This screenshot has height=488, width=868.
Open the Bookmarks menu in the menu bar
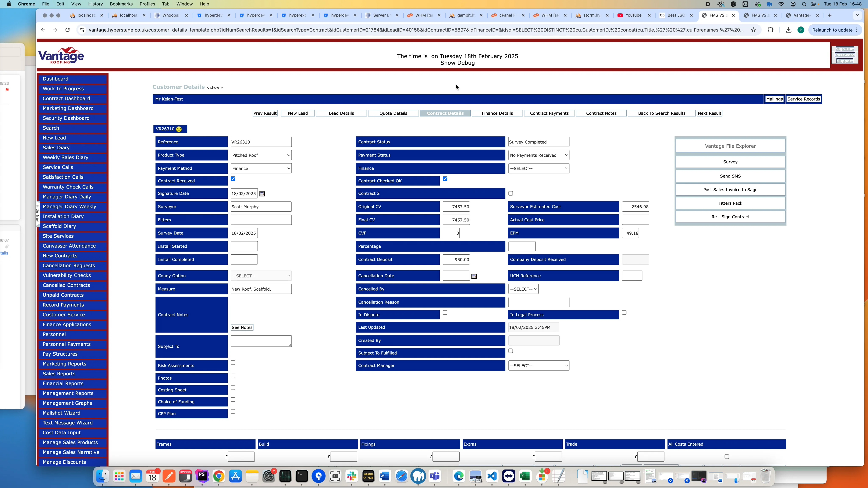(121, 4)
